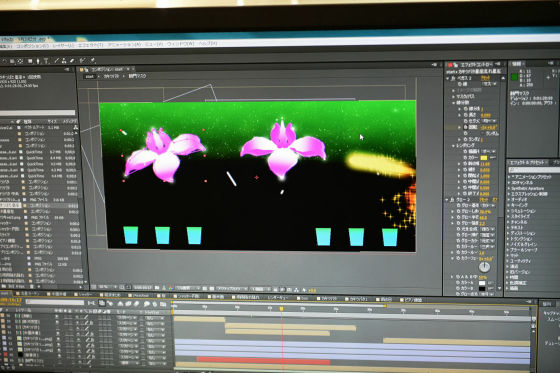Open the Animation (A) menu in menu bar
This screenshot has height=373, width=560.
coord(124,44)
